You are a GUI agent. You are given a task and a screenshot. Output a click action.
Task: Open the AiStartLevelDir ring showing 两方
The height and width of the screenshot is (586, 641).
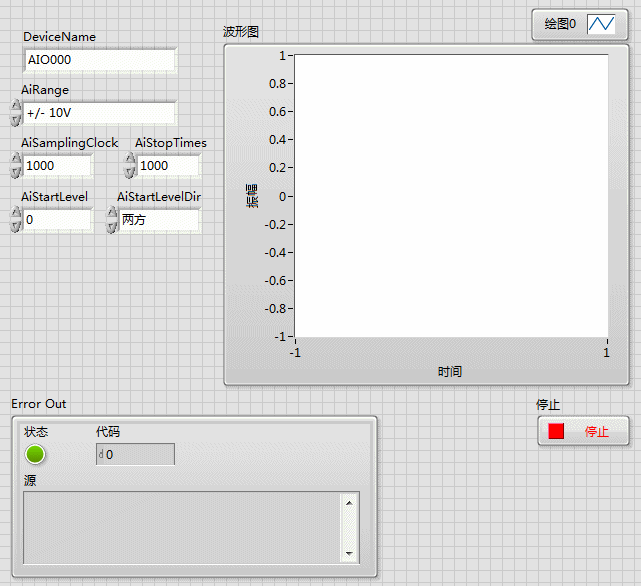tap(158, 219)
